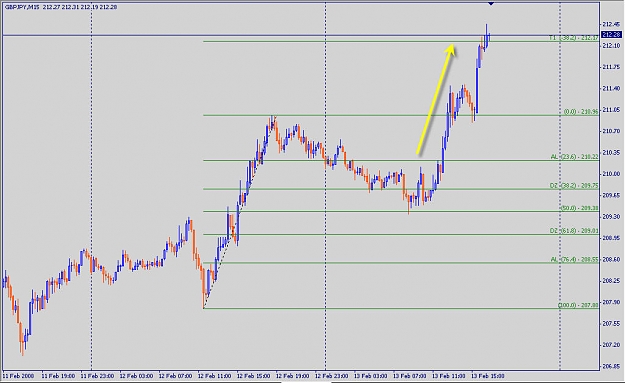Screen dimensions: 625x383
Task: Click the 12 Feb 03:00 time label
Action: (136, 376)
